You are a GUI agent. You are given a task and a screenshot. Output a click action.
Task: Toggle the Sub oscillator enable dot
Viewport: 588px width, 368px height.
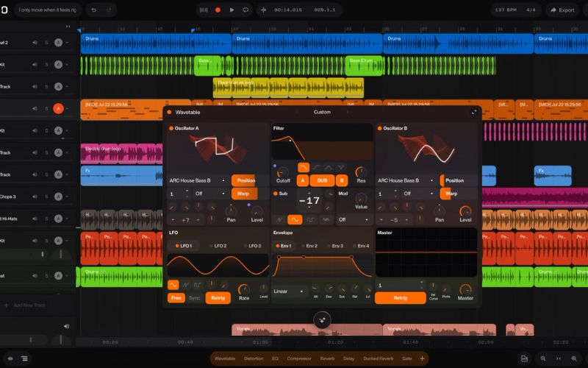(275, 194)
